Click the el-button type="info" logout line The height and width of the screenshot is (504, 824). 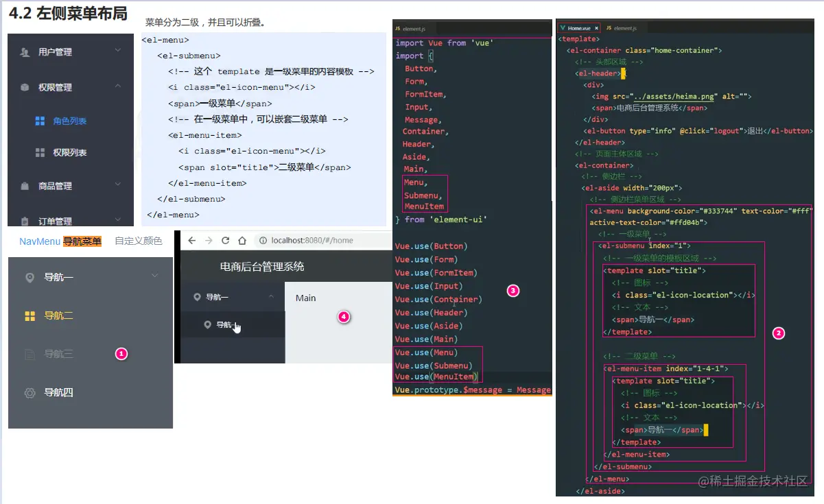(x=698, y=131)
